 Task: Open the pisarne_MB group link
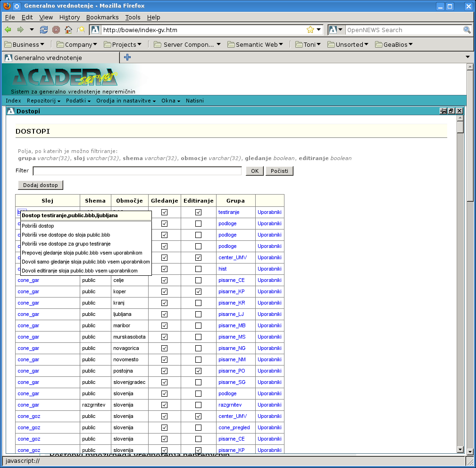[232, 325]
